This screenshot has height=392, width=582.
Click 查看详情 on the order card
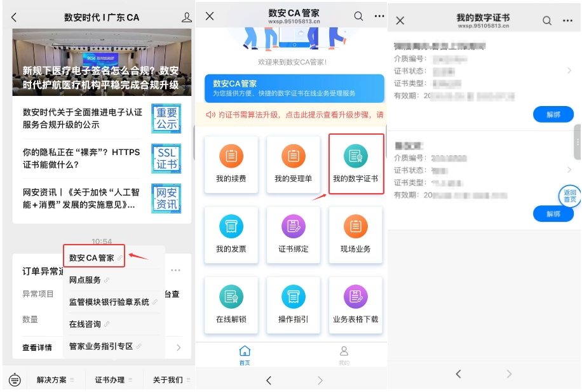pos(37,348)
